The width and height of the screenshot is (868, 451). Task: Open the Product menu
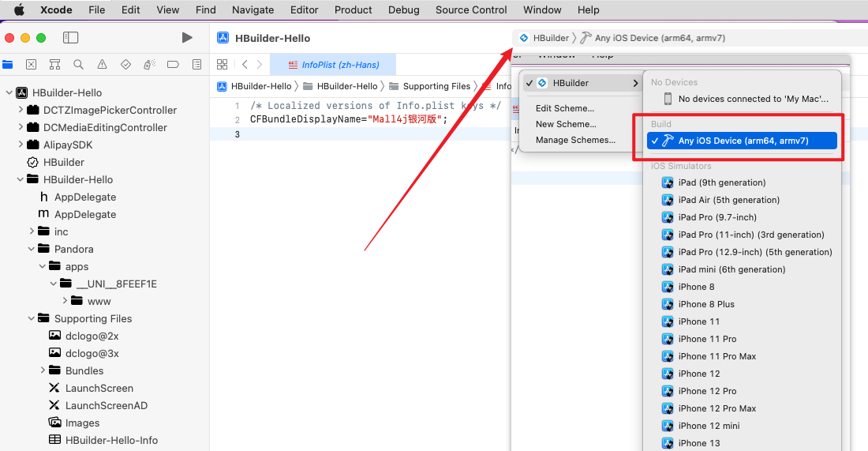coord(353,9)
